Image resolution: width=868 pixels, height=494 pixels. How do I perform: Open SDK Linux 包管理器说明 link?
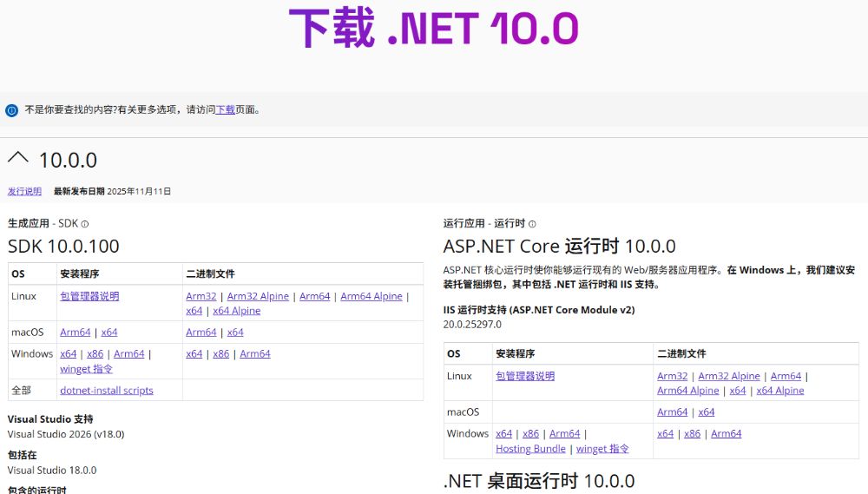click(89, 296)
